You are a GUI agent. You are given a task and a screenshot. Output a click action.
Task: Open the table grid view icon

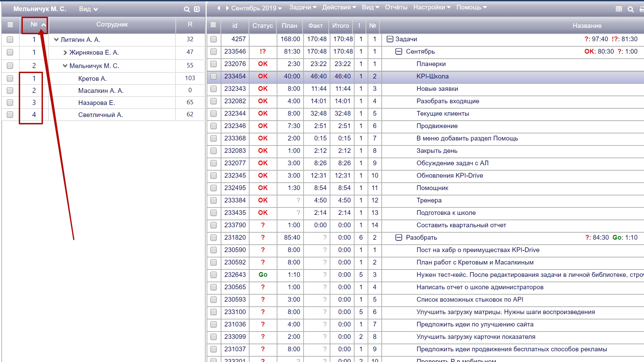point(619,9)
